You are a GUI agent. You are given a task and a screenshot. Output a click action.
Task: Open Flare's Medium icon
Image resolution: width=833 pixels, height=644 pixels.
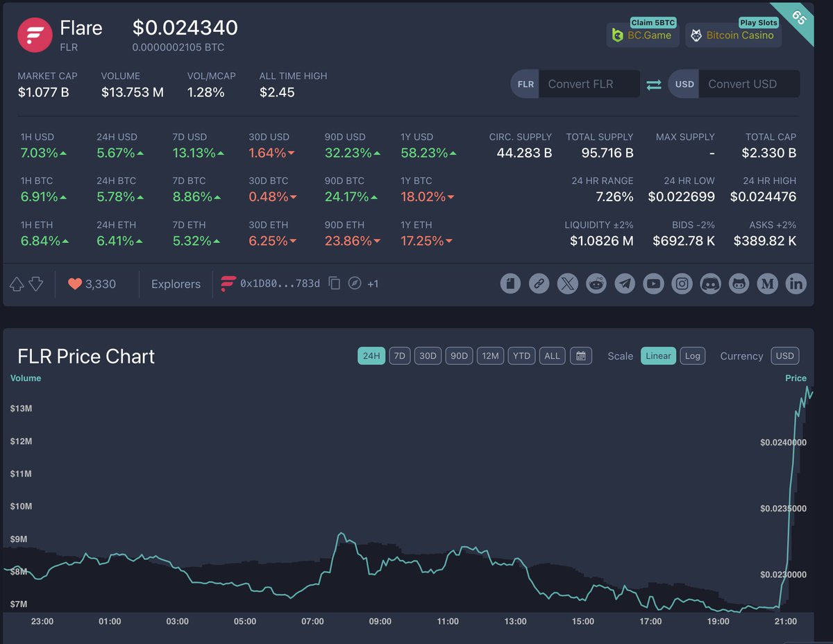(x=768, y=283)
